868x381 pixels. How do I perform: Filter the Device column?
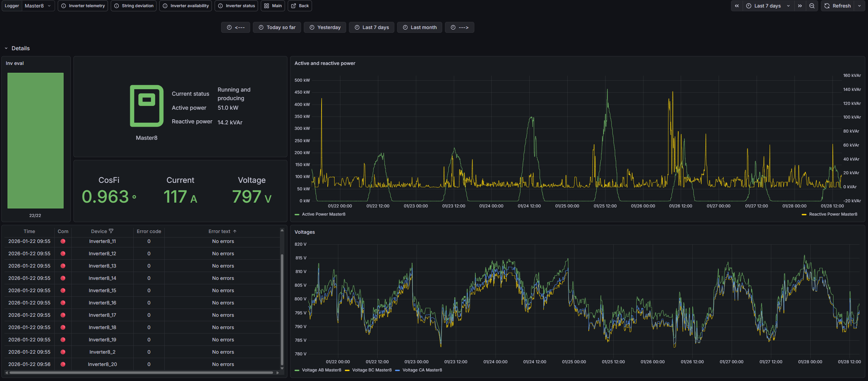coord(111,231)
